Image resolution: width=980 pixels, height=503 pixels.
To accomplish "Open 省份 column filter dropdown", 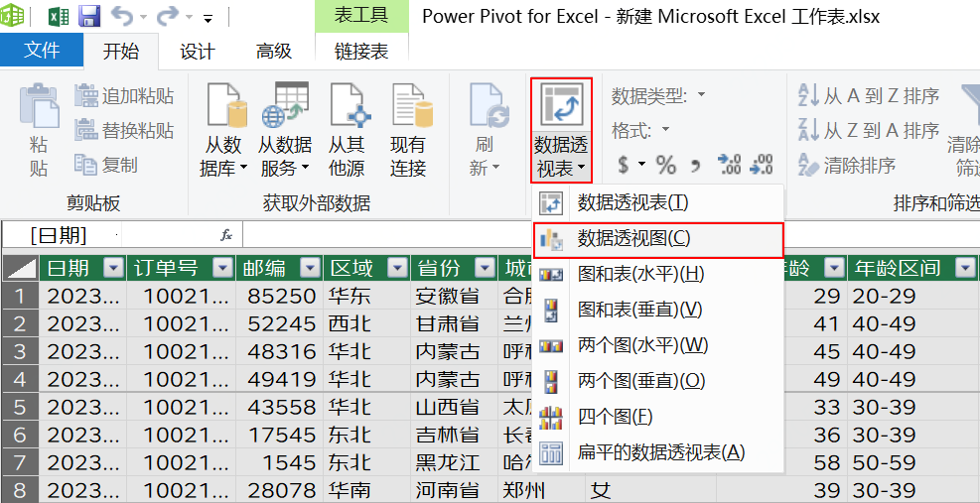I will 485,269.
